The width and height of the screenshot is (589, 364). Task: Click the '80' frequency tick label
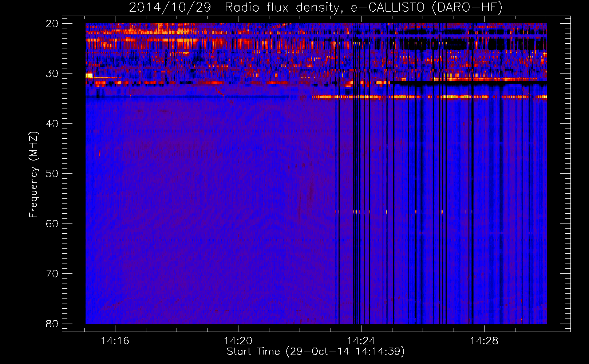tap(52, 324)
